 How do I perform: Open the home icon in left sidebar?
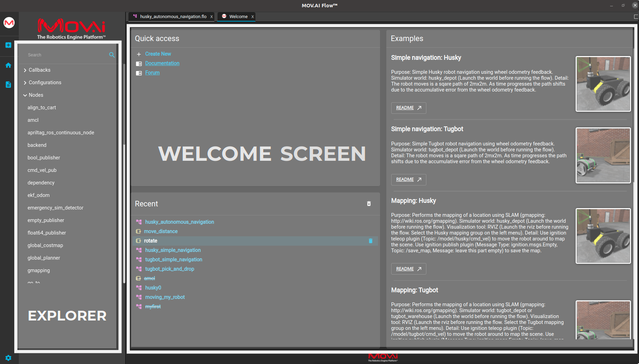[x=8, y=65]
